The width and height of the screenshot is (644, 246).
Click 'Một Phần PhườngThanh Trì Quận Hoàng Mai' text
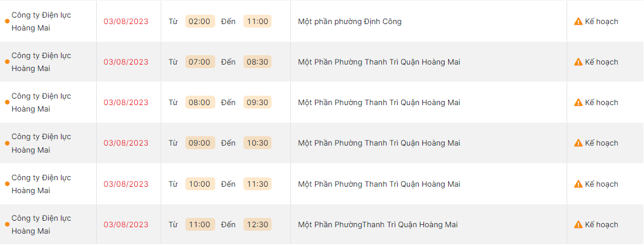378,225
